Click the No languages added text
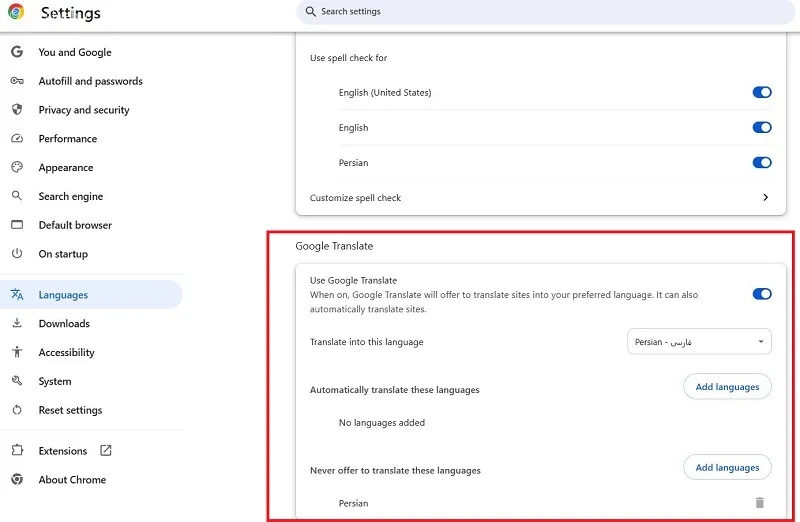This screenshot has width=800, height=522. pos(382,422)
